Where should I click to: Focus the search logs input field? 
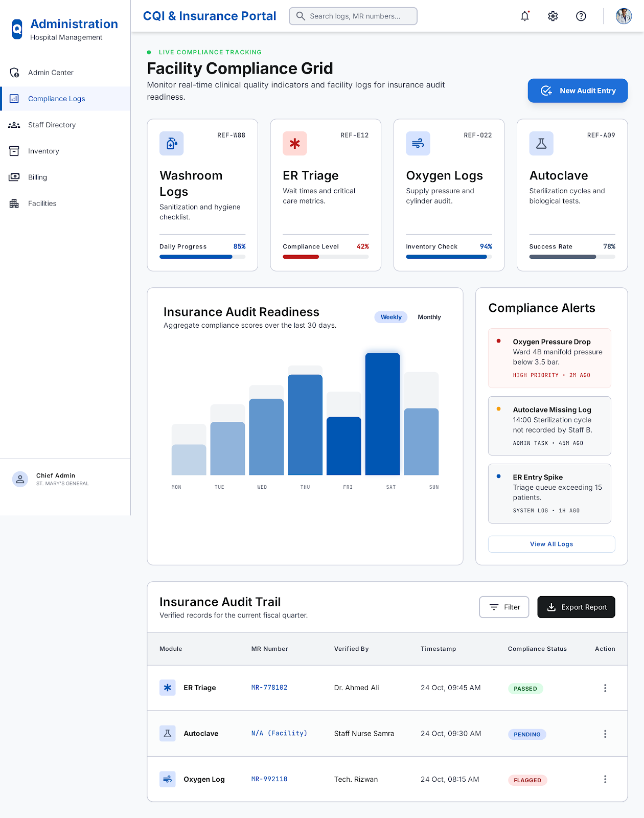tap(353, 16)
